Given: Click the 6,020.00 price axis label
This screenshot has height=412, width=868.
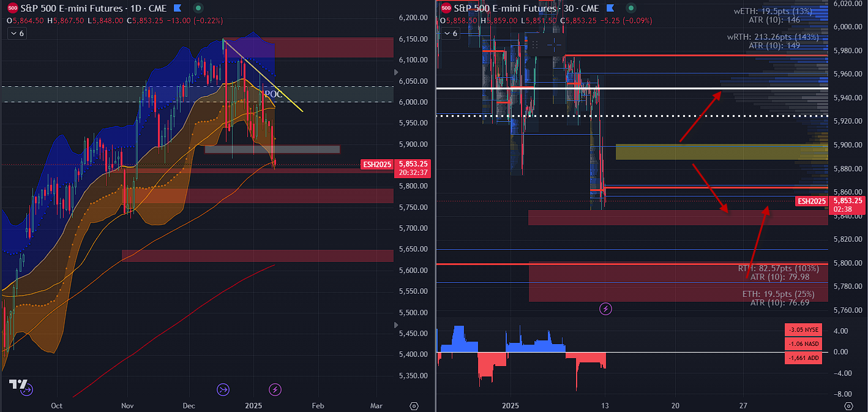Looking at the screenshot, I should pyautogui.click(x=848, y=3).
